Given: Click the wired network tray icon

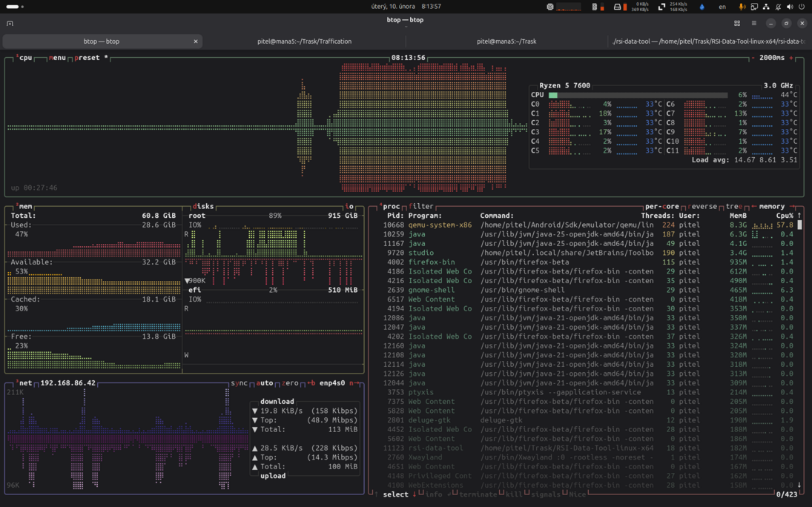Looking at the screenshot, I should (x=766, y=7).
